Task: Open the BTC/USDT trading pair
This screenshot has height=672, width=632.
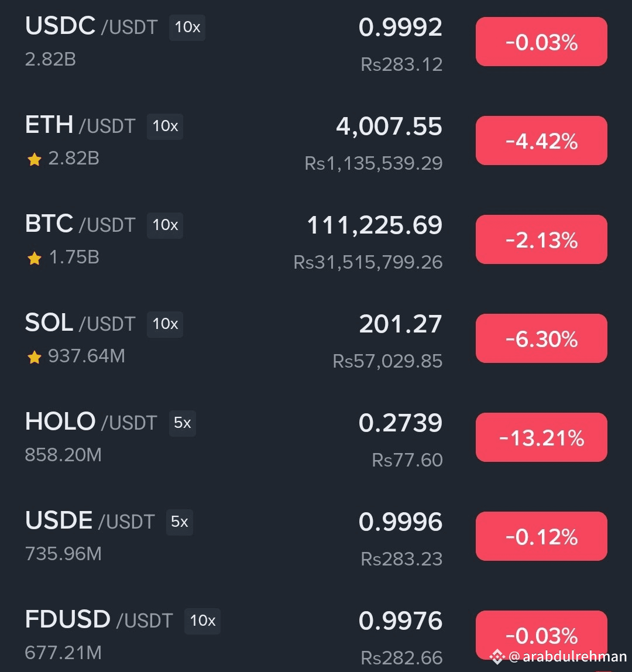Action: (x=80, y=224)
